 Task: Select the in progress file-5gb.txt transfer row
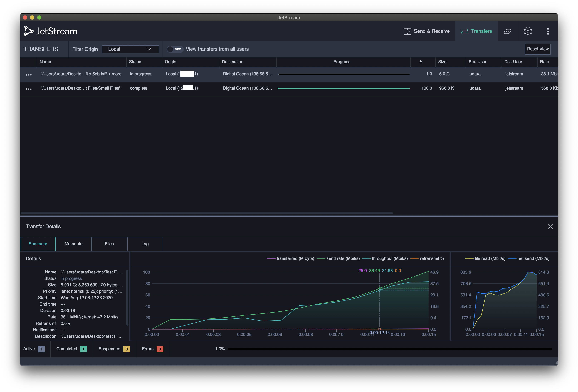click(289, 74)
